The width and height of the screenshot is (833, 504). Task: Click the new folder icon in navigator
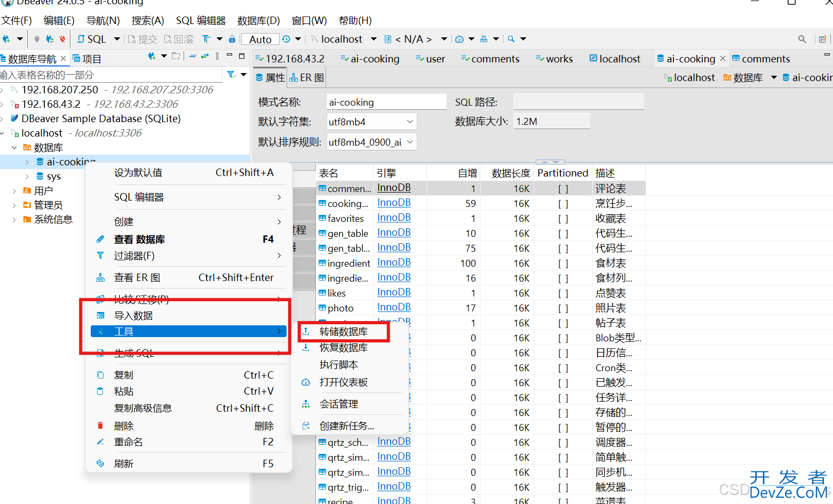click(176, 56)
